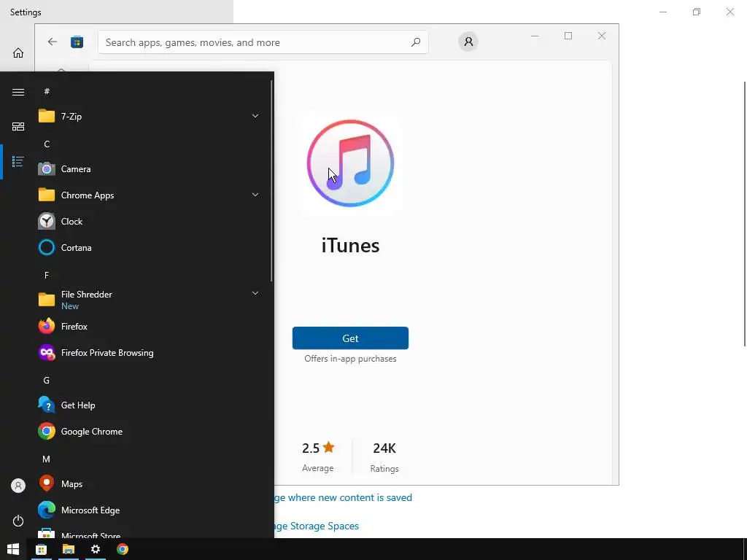This screenshot has width=747, height=560.
Task: Open Chrome from the taskbar
Action: 123,549
